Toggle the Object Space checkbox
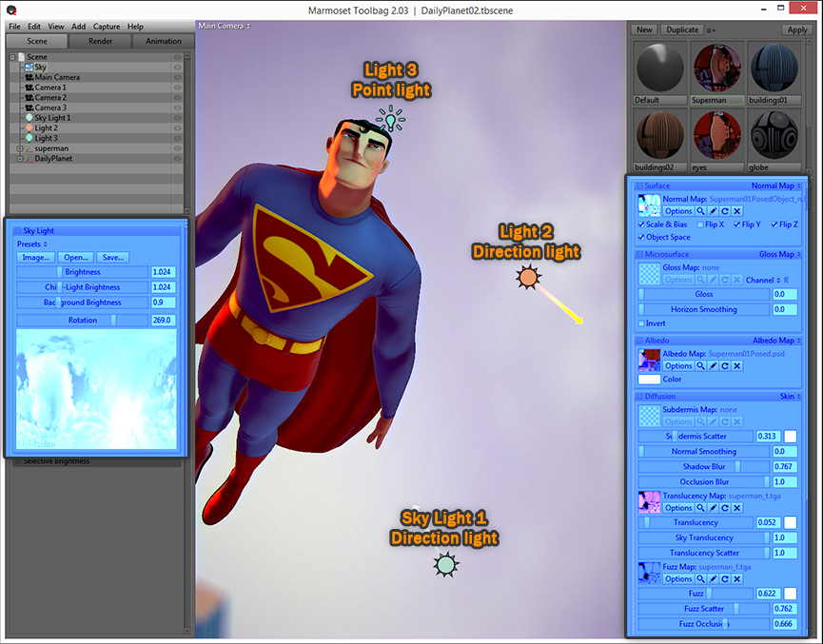The height and width of the screenshot is (644, 823). pyautogui.click(x=641, y=237)
